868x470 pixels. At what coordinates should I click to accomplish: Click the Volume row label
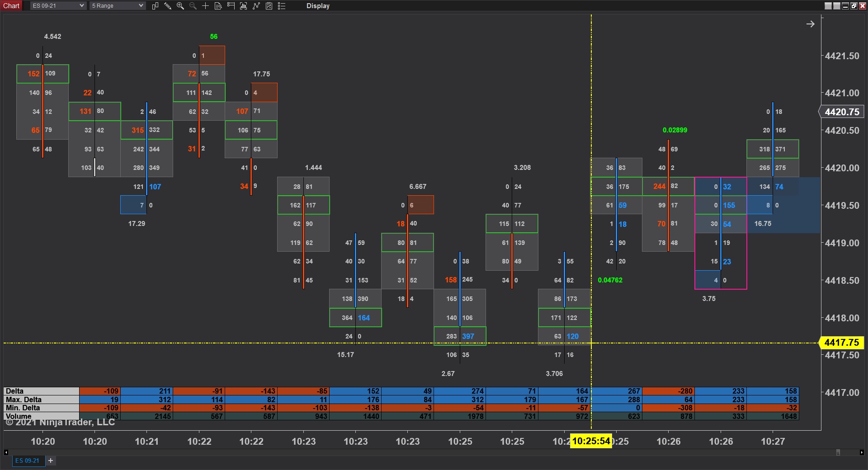[x=41, y=416]
